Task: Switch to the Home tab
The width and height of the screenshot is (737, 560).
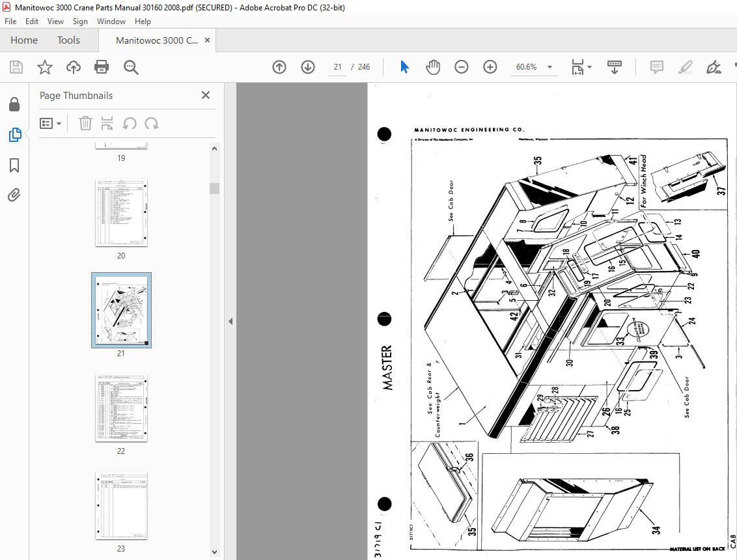Action: click(24, 40)
